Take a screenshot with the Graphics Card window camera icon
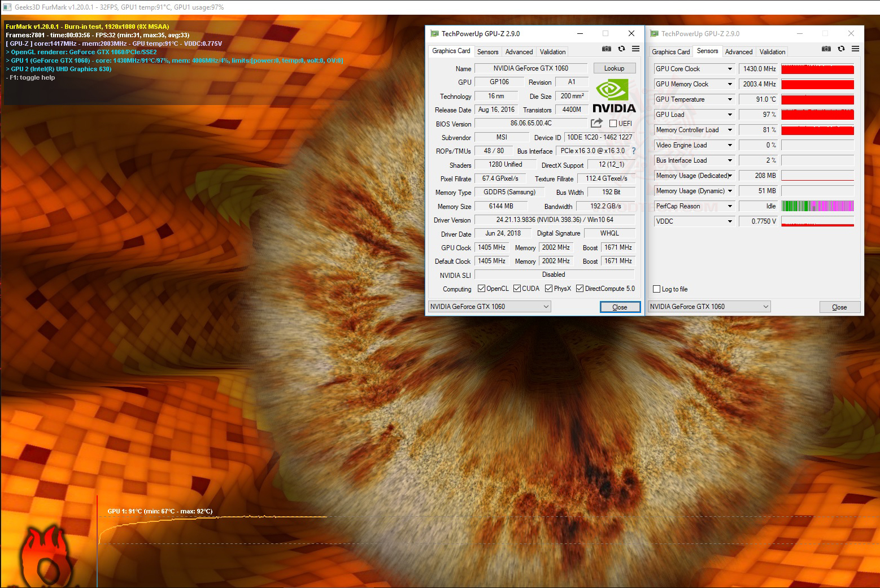This screenshot has width=880, height=588. (607, 49)
